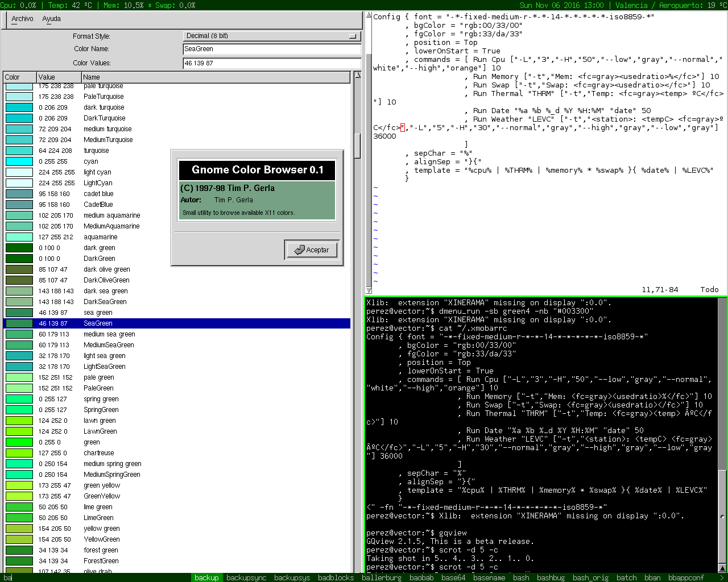The height and width of the screenshot is (582, 728).
Task: Click the color list scroll-up arrow
Action: pyautogui.click(x=357, y=75)
